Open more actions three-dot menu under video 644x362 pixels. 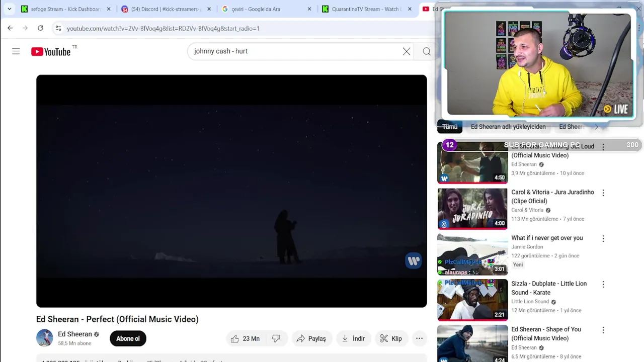(419, 338)
